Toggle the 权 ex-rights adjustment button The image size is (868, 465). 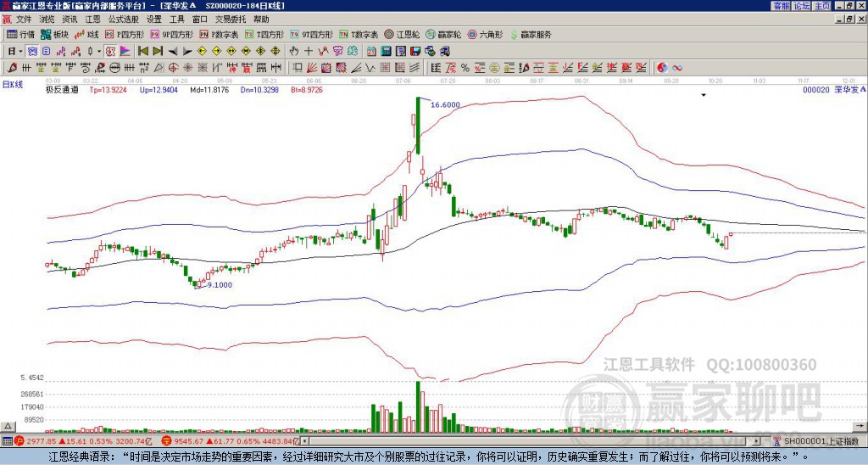[x=110, y=52]
